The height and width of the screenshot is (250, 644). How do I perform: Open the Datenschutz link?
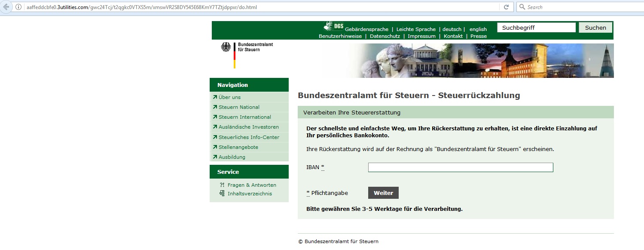(385, 36)
